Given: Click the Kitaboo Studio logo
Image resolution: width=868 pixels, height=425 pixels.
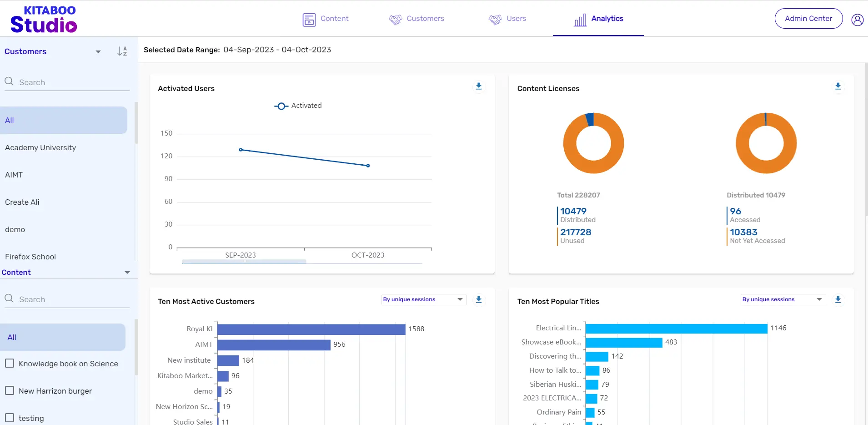Looking at the screenshot, I should click(x=44, y=19).
